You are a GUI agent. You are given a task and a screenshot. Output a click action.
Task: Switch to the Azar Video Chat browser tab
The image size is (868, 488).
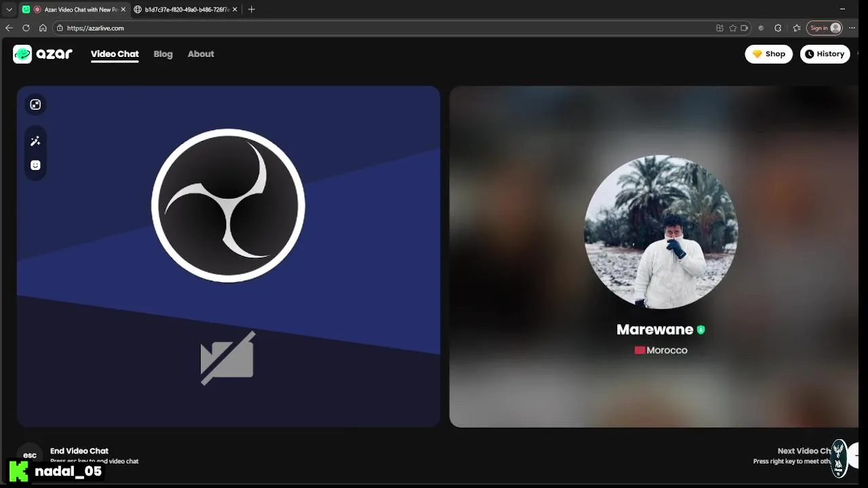(73, 9)
